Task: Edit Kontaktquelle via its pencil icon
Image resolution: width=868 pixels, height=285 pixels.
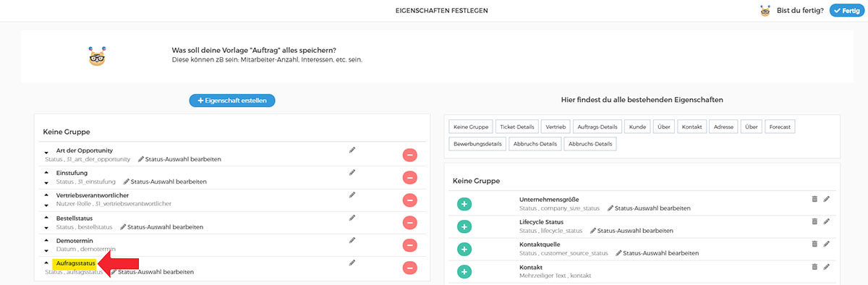Action: point(827,244)
